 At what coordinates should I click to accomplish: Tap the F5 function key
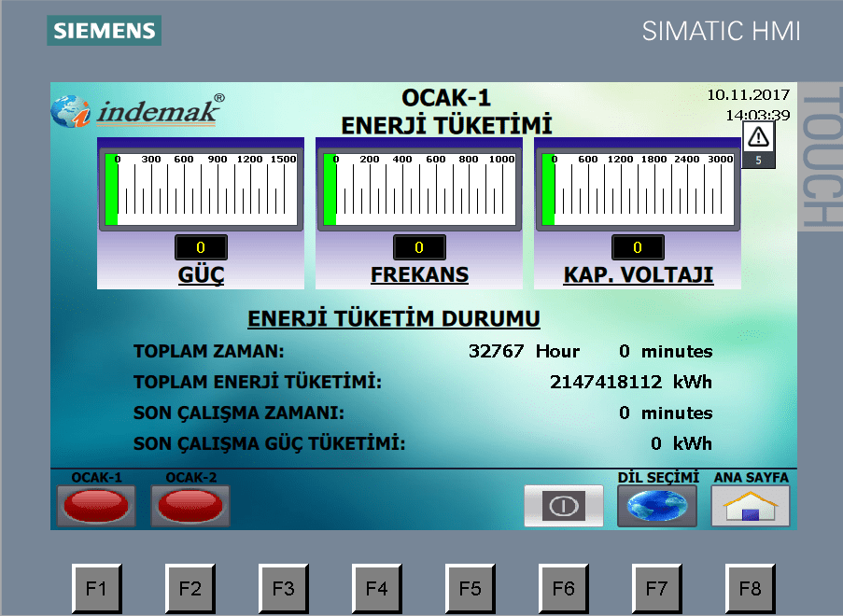[471, 589]
